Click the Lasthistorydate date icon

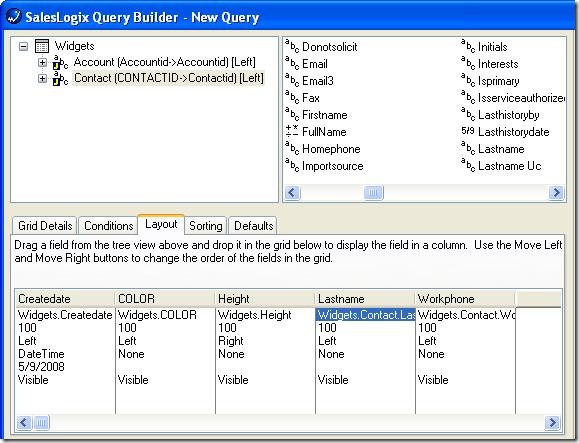pyautogui.click(x=468, y=131)
